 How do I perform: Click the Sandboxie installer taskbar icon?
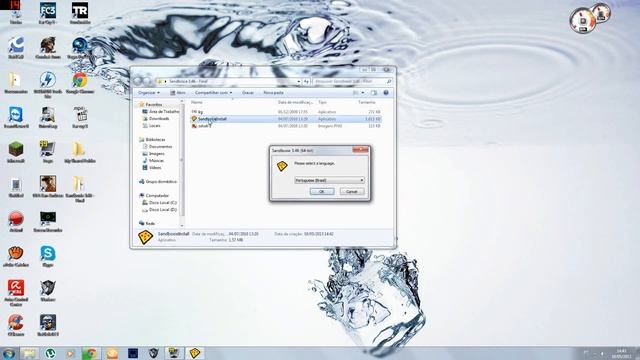[195, 353]
